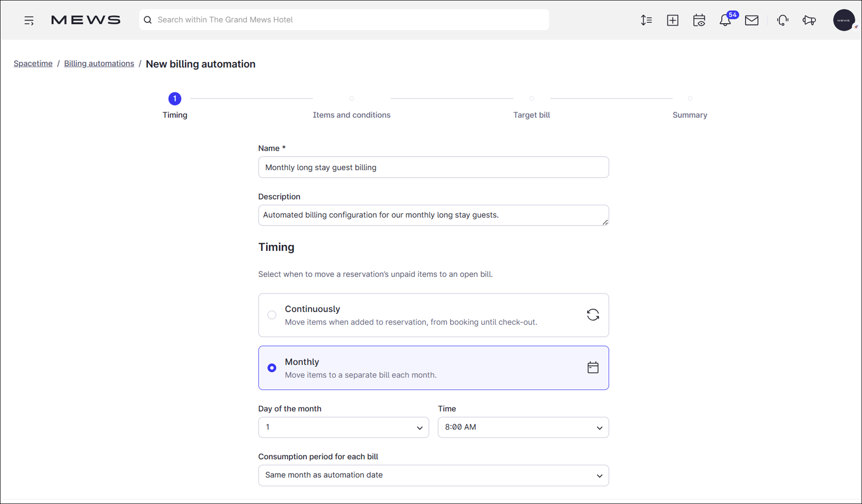This screenshot has width=862, height=504.
Task: Focus the search within hotel field
Action: pyautogui.click(x=344, y=20)
